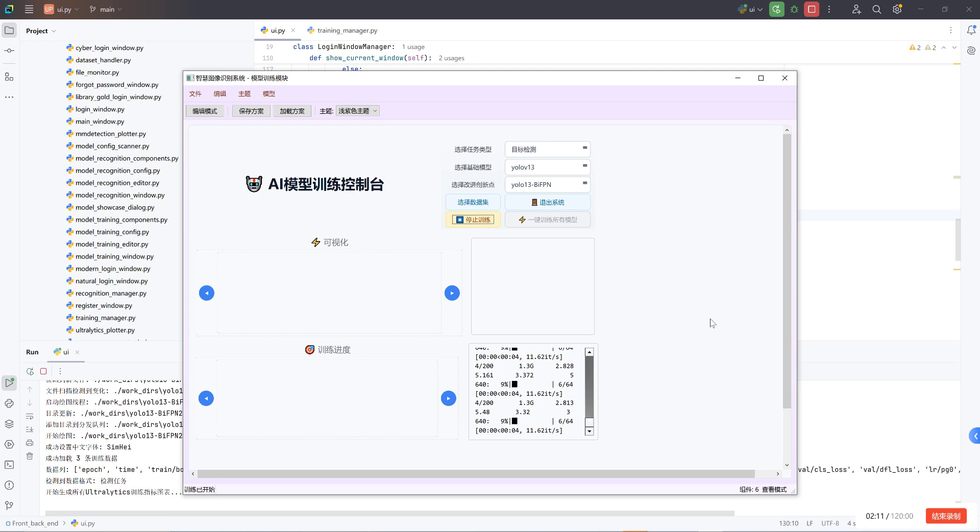Click the 一键训练所有模型 button
This screenshot has width=980, height=532.
pos(547,220)
